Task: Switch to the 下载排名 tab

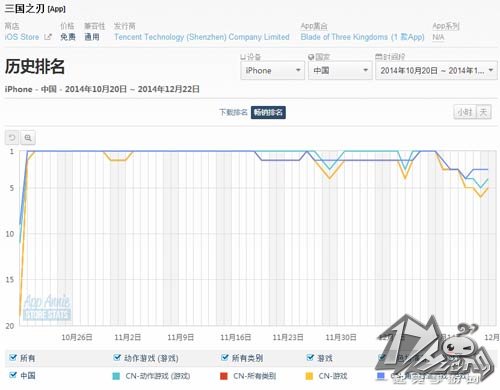Action: pos(233,112)
